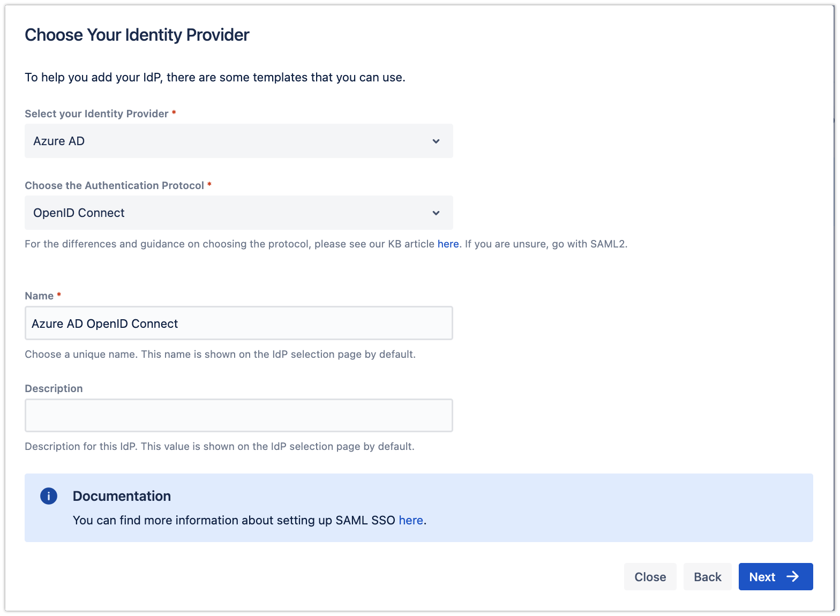
Task: Focus the empty Description text field
Action: pos(238,415)
